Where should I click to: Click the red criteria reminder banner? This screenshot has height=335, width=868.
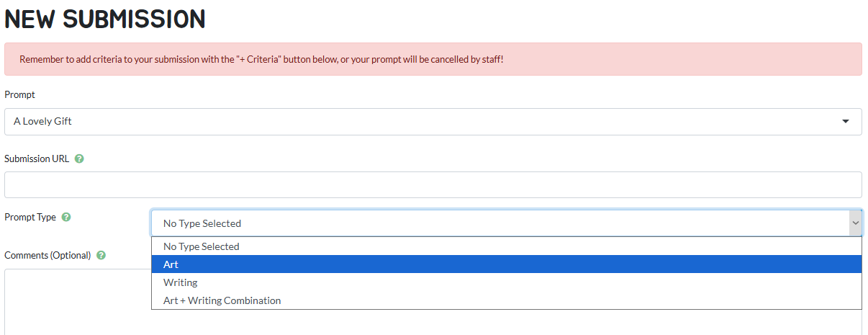click(648, 59)
